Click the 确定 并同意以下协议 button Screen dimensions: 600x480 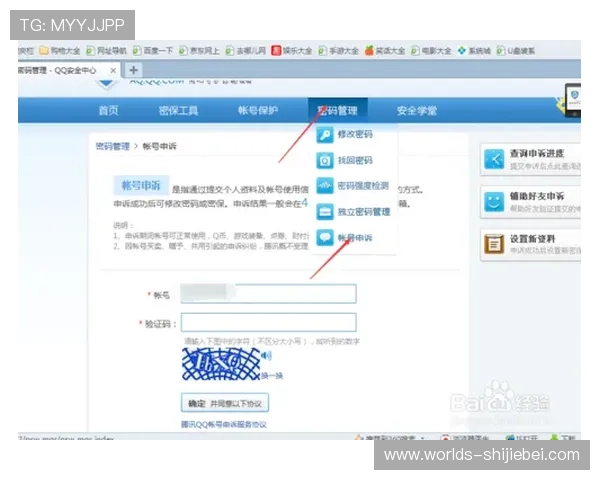pos(225,403)
